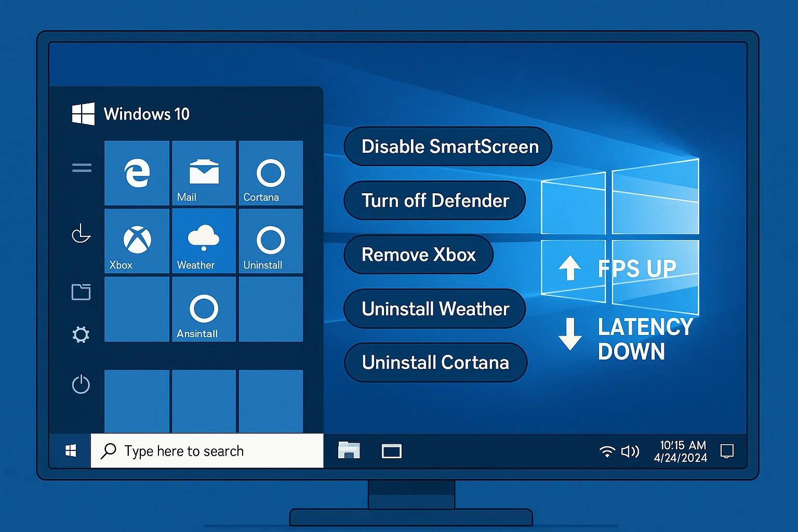Open the Edge browser tile

coord(137,173)
